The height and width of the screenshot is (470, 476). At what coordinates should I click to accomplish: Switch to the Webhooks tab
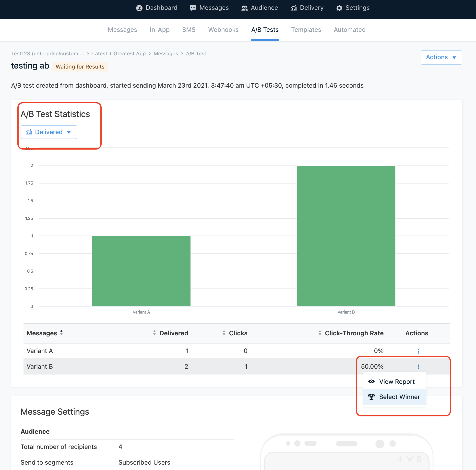tap(223, 30)
